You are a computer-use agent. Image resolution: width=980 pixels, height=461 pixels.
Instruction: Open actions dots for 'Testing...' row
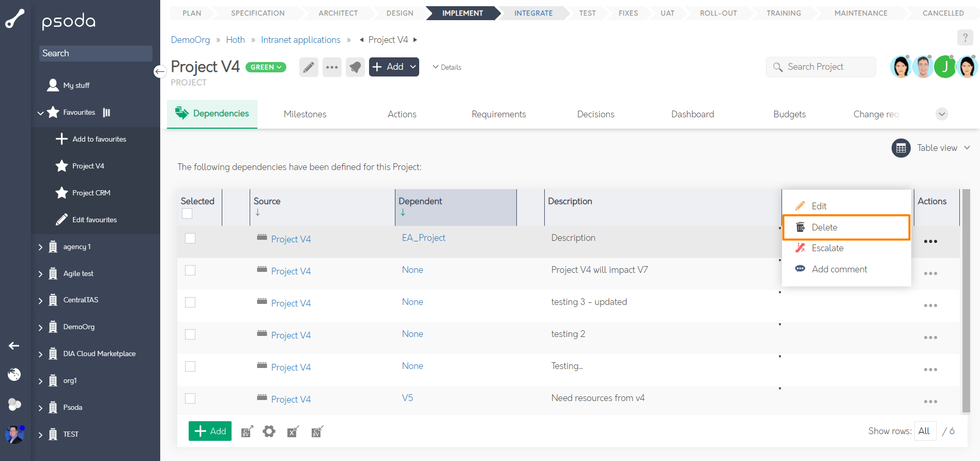click(x=930, y=370)
